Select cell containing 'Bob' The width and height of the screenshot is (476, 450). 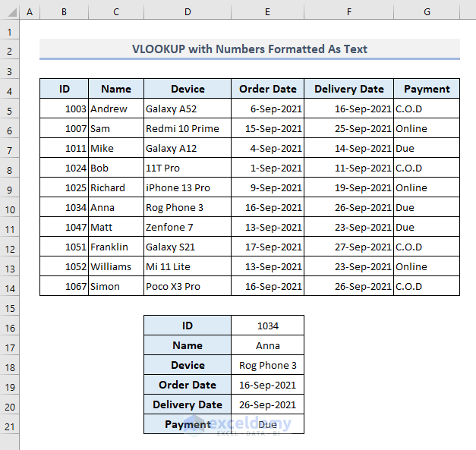click(x=116, y=168)
